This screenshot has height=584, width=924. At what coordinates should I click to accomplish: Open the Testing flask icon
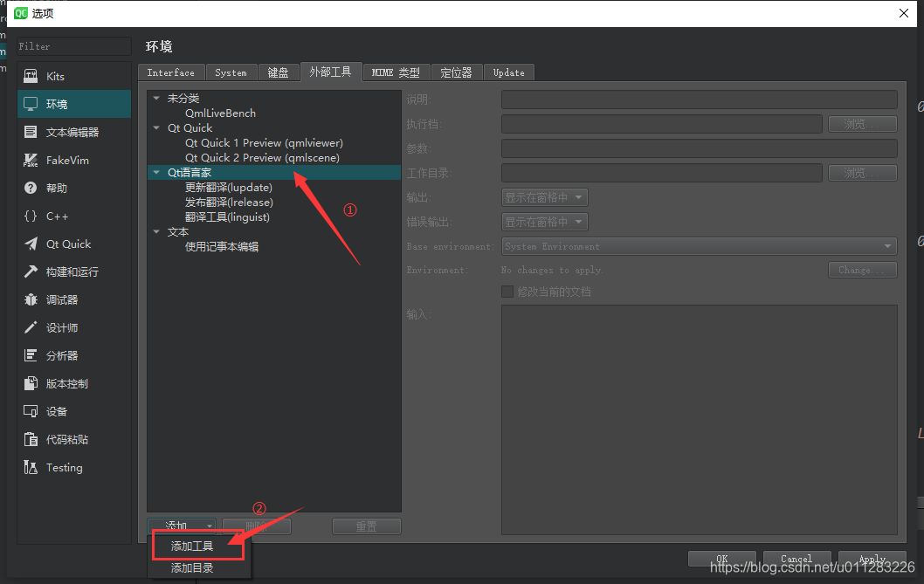tap(31, 467)
